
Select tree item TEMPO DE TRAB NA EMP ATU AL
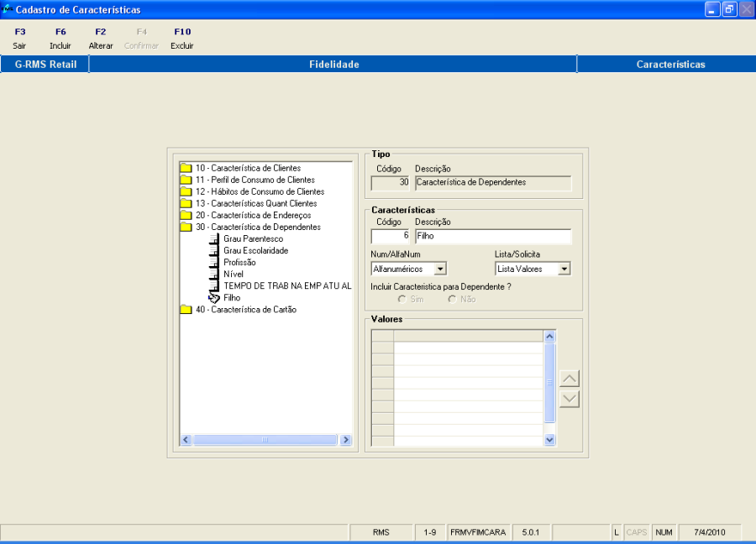(x=287, y=286)
